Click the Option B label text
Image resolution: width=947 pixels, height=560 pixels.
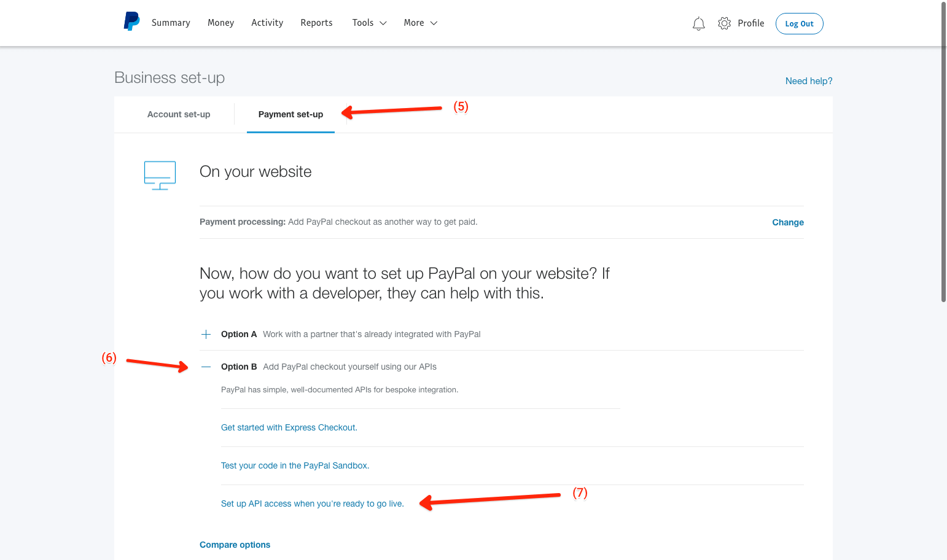tap(239, 367)
